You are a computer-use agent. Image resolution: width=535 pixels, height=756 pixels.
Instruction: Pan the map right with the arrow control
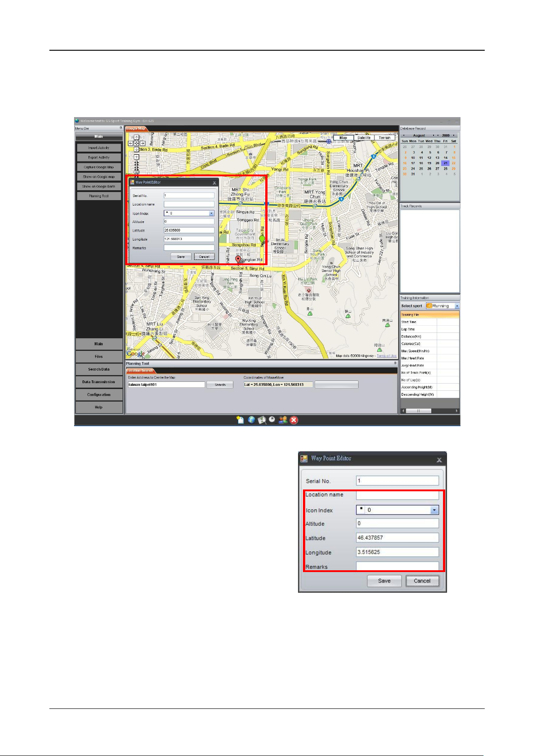coord(142,144)
